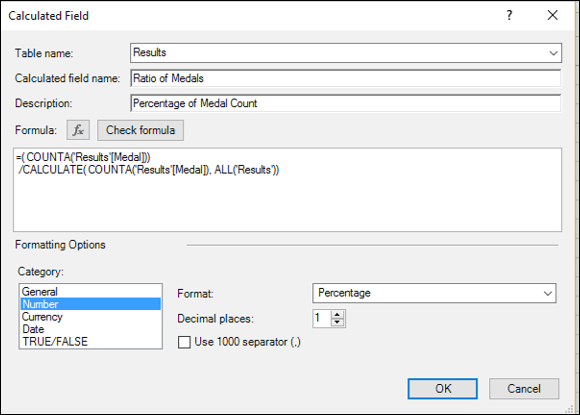Decrease decimal places with down arrow
The width and height of the screenshot is (580, 415).
pyautogui.click(x=337, y=323)
